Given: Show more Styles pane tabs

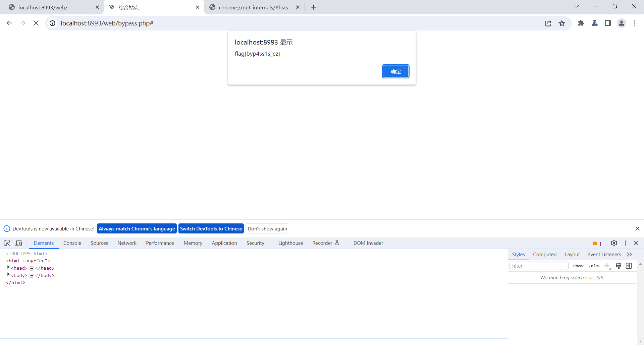Looking at the screenshot, I should [x=630, y=255].
